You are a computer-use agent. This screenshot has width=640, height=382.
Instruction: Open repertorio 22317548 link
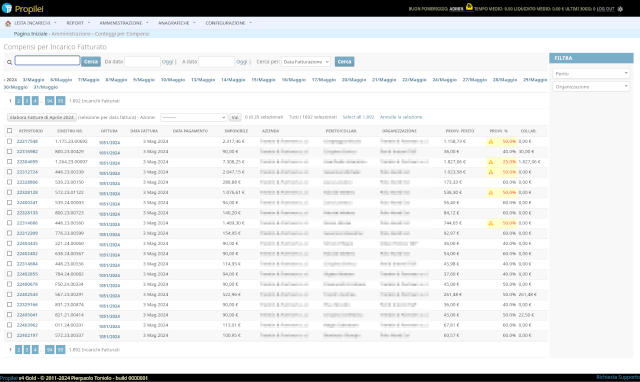click(27, 141)
